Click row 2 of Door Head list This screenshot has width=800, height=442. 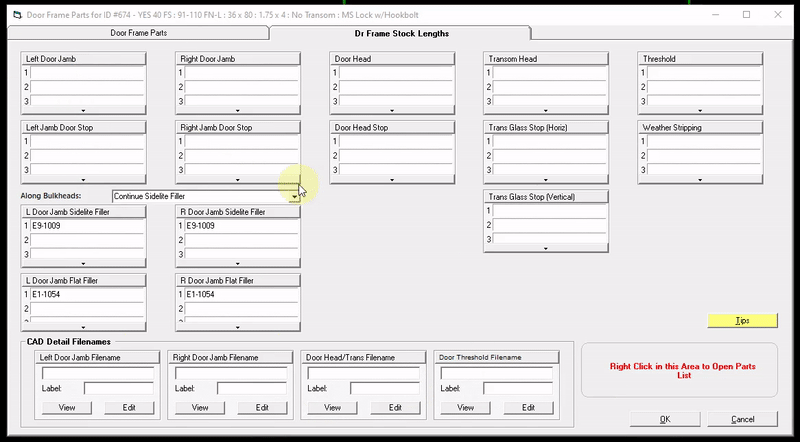coord(396,87)
